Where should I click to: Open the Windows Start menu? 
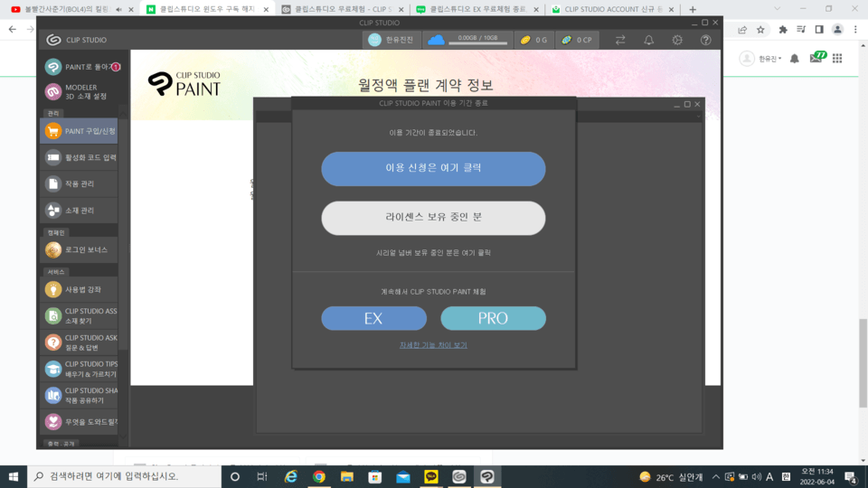[14, 476]
